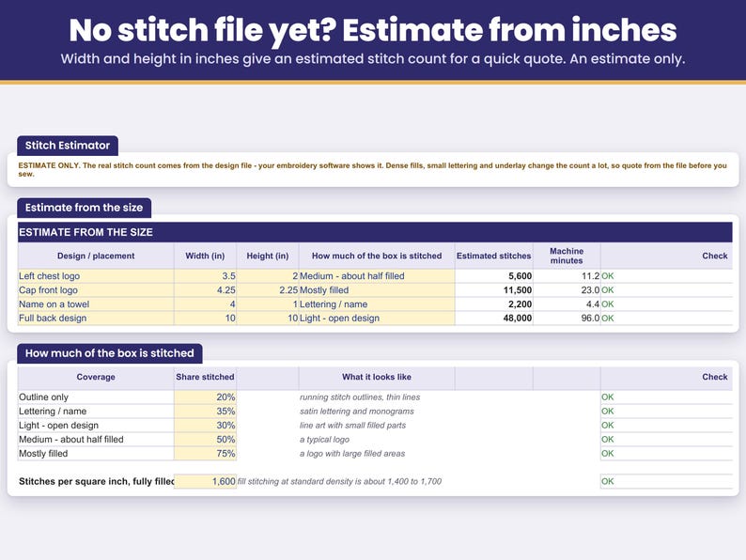
Task: Select the 'Name on a towel' cell
Action: (96, 304)
